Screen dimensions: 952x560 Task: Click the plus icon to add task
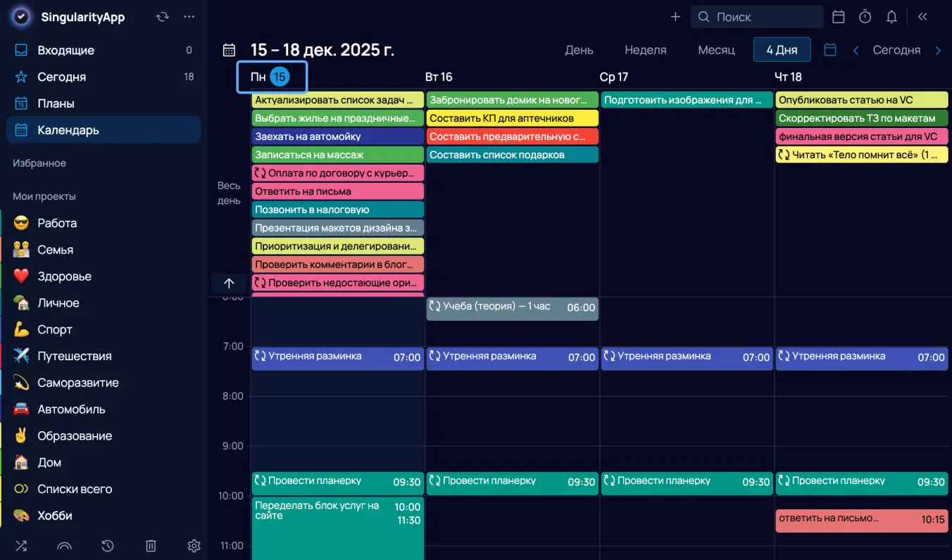tap(675, 17)
